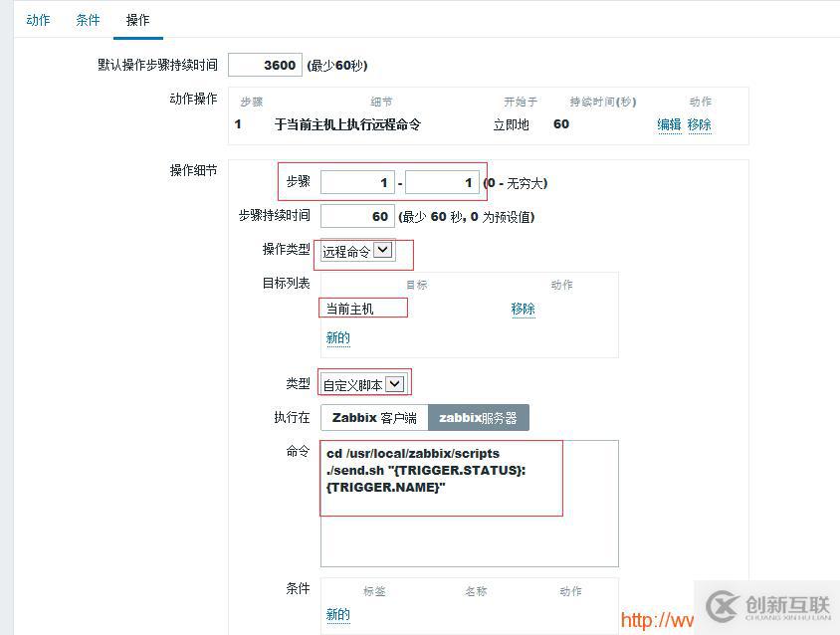Click the 步骤持续时间 input showing 60
840x635 pixels.
coord(357,216)
